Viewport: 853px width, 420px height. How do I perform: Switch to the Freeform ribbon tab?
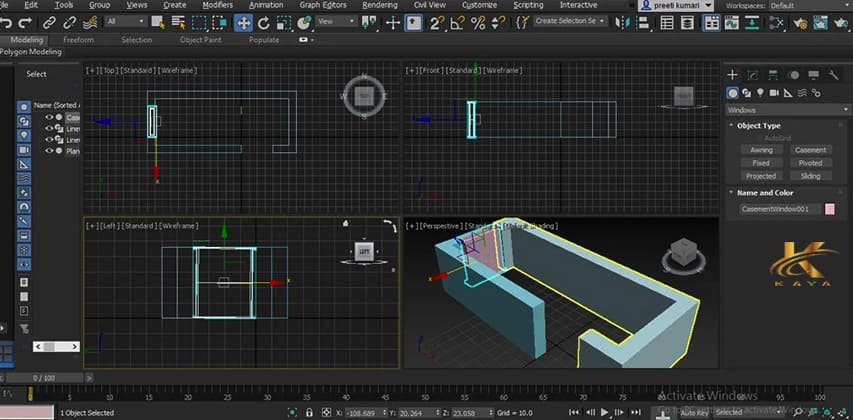[x=78, y=40]
